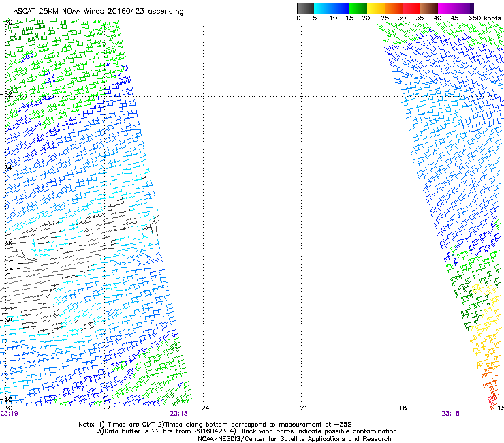Click the "-27" longitude label
The height and width of the screenshot is (443, 504).
click(x=104, y=408)
